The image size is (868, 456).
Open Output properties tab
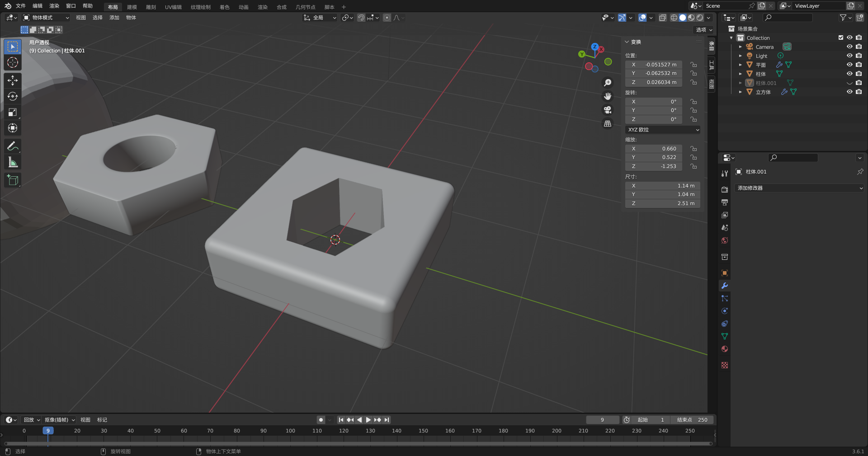(725, 202)
